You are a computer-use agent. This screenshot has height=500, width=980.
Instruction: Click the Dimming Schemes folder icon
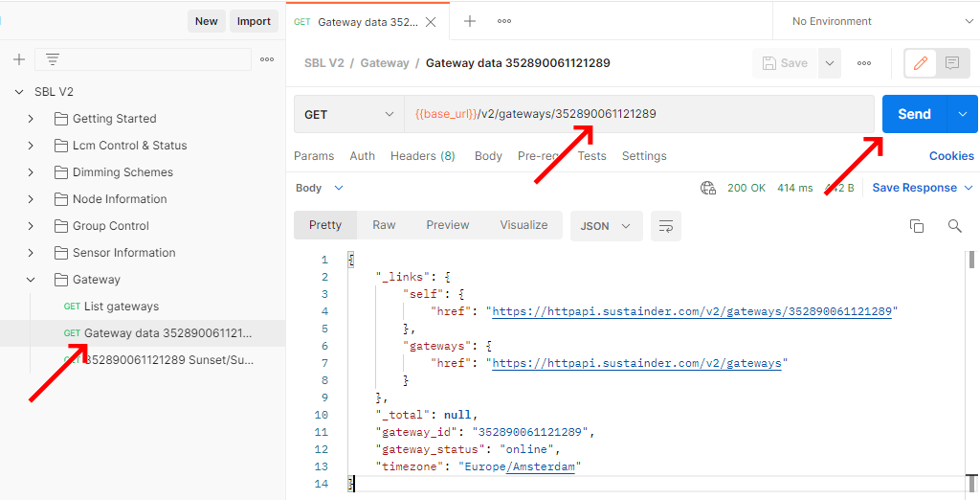(60, 172)
